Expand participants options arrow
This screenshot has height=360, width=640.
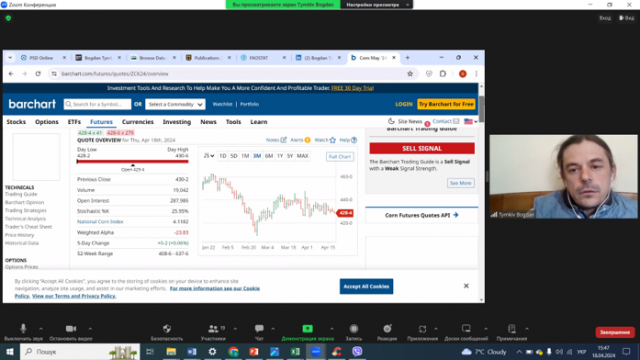point(235,328)
